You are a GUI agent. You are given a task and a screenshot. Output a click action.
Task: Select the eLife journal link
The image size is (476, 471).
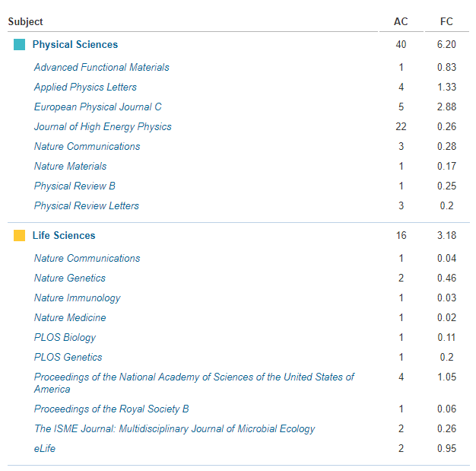(x=45, y=448)
